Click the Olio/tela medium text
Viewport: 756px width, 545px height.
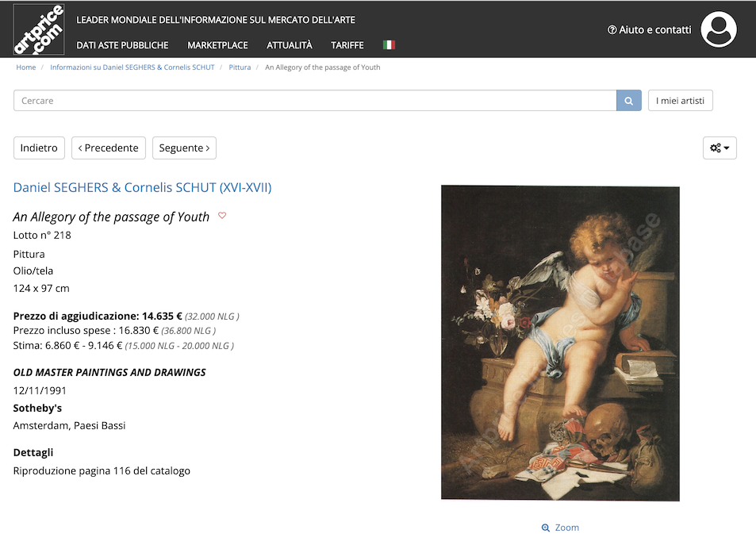tap(33, 271)
